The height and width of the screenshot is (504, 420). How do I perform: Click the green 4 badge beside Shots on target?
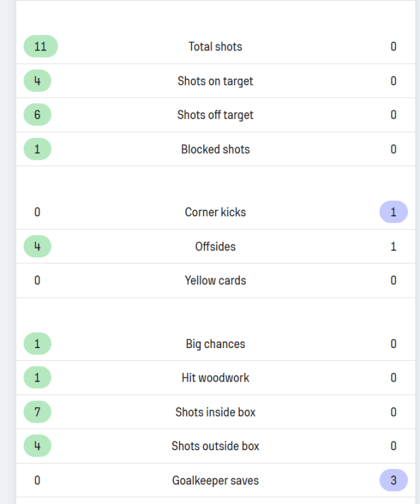tap(38, 81)
